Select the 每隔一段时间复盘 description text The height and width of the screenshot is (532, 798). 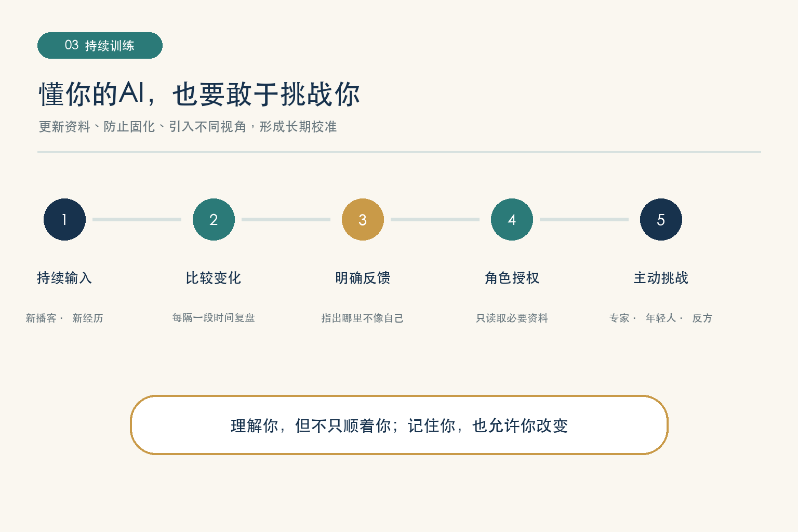pyautogui.click(x=214, y=317)
